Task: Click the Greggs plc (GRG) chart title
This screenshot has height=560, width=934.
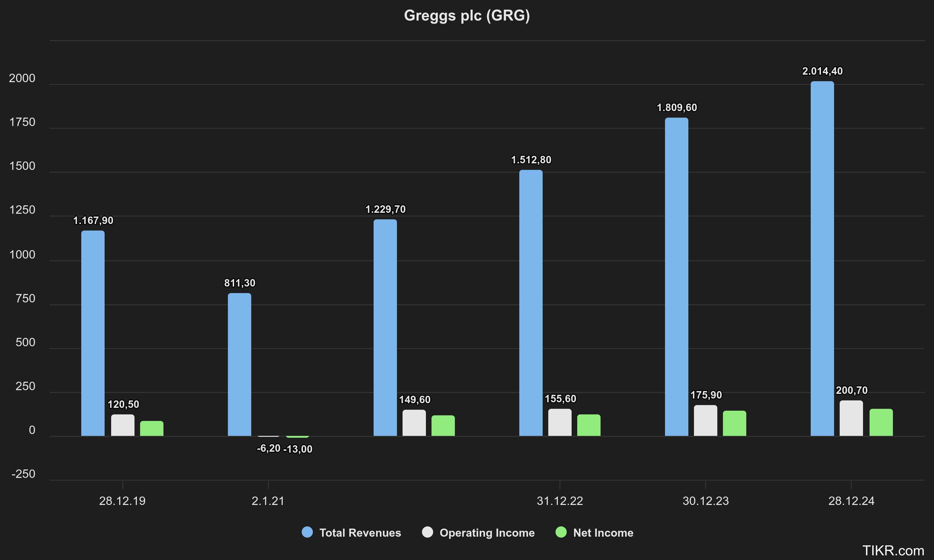Action: point(467,16)
